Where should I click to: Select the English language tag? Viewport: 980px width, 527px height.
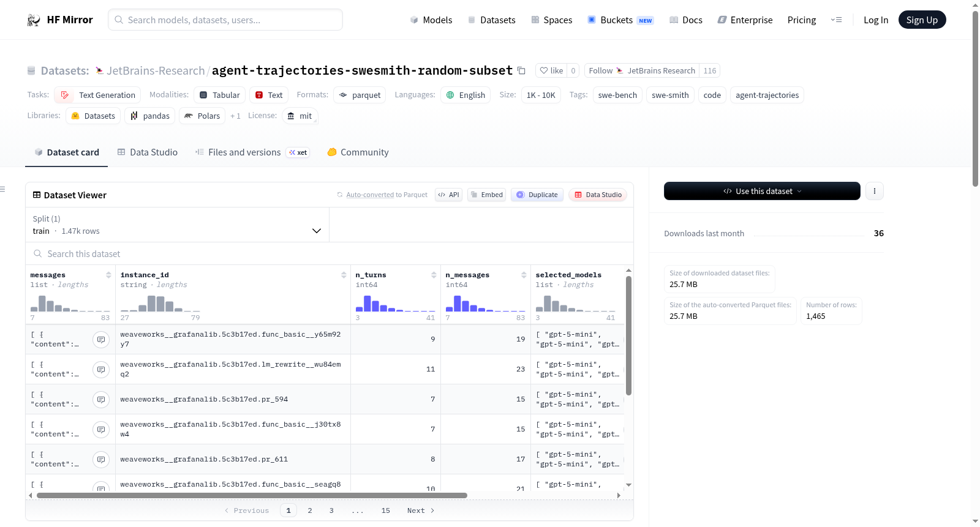coord(466,95)
